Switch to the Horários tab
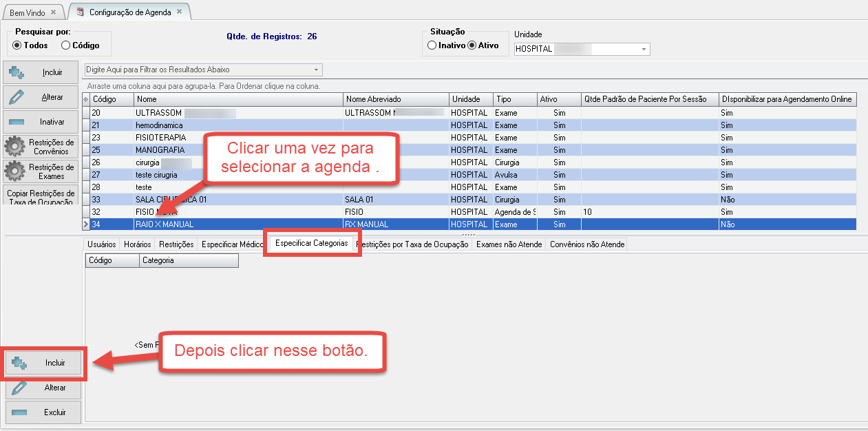Screen dimensions: 868x431 point(137,244)
